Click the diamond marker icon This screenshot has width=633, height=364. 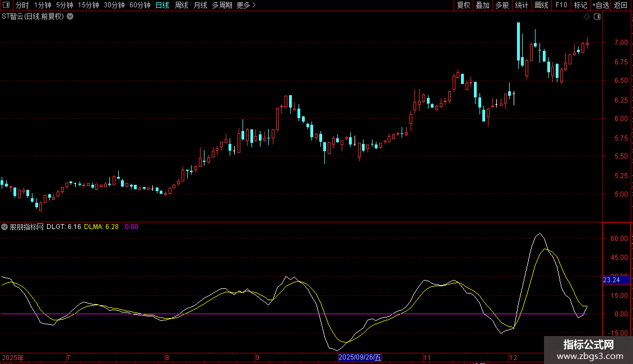[x=587, y=17]
